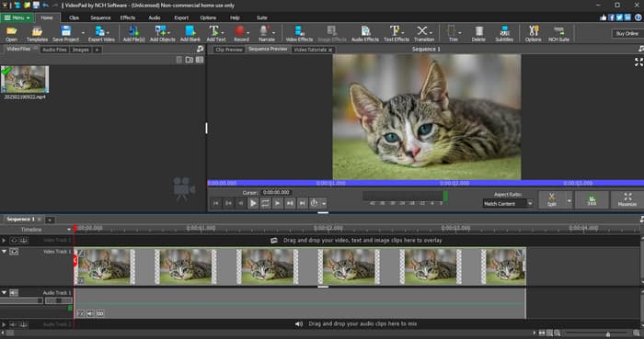Open the NCH Suite icon
644x339 pixels.
[x=558, y=33]
